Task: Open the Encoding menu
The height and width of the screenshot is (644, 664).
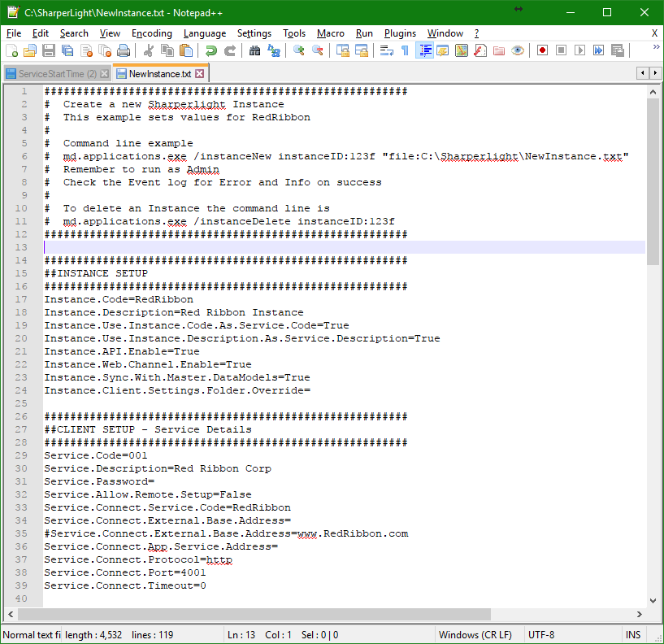Action: (x=152, y=33)
